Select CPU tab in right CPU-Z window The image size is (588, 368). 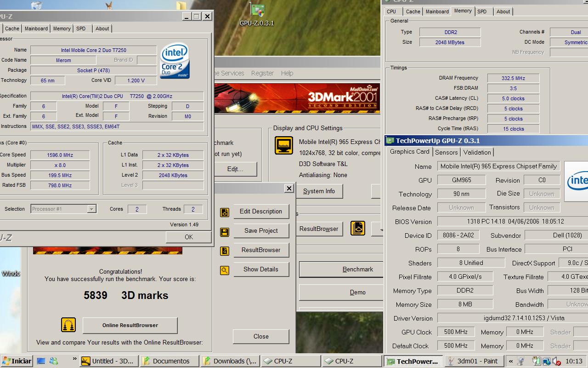(x=391, y=11)
